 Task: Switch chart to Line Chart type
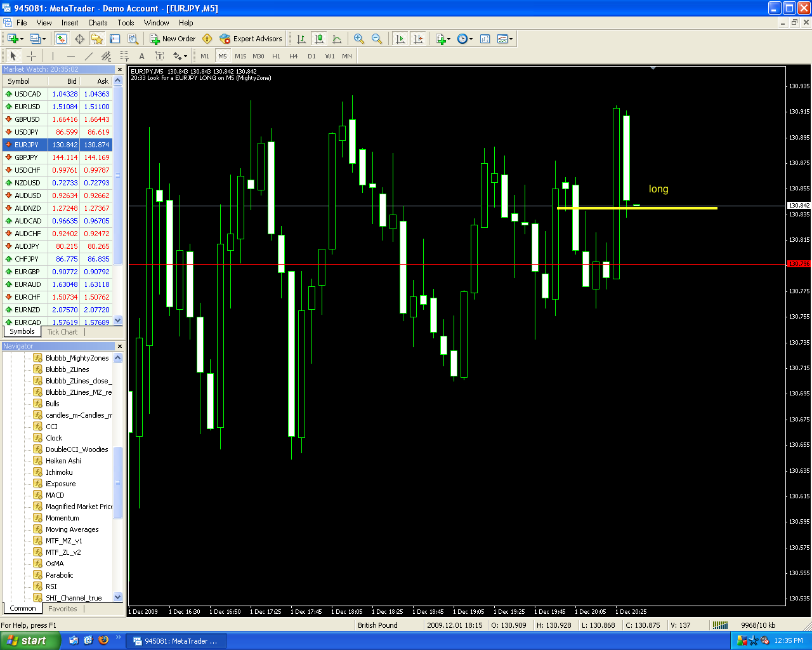[x=337, y=39]
